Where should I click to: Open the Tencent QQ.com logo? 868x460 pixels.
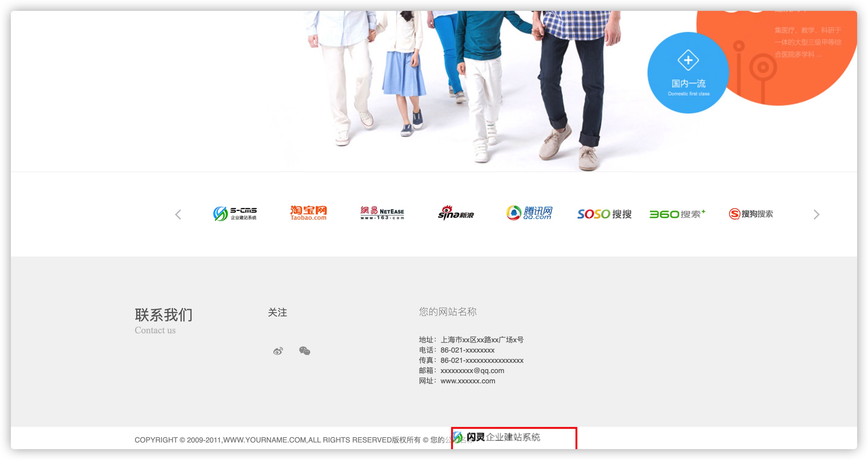(529, 213)
